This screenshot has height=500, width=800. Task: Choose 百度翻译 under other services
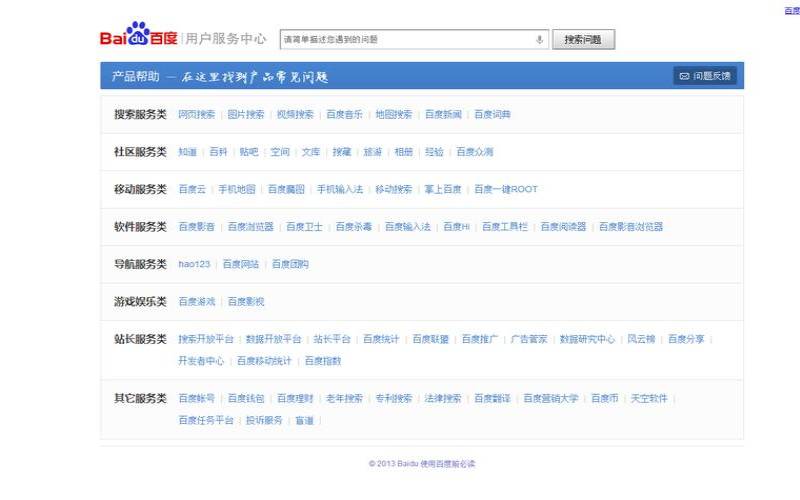pos(492,398)
